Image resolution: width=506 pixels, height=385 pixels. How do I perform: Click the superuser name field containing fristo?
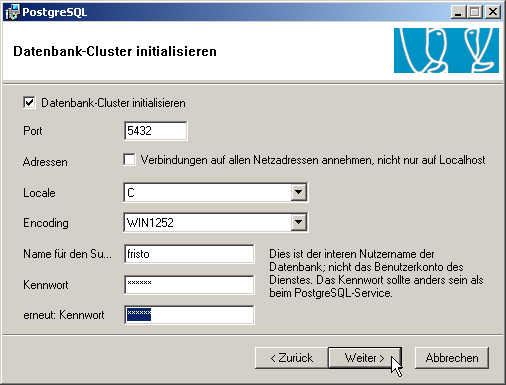pyautogui.click(x=189, y=254)
